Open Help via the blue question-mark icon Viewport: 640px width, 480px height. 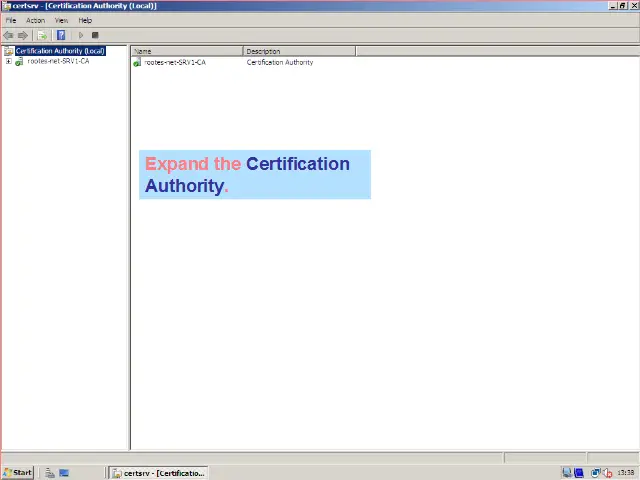61,35
